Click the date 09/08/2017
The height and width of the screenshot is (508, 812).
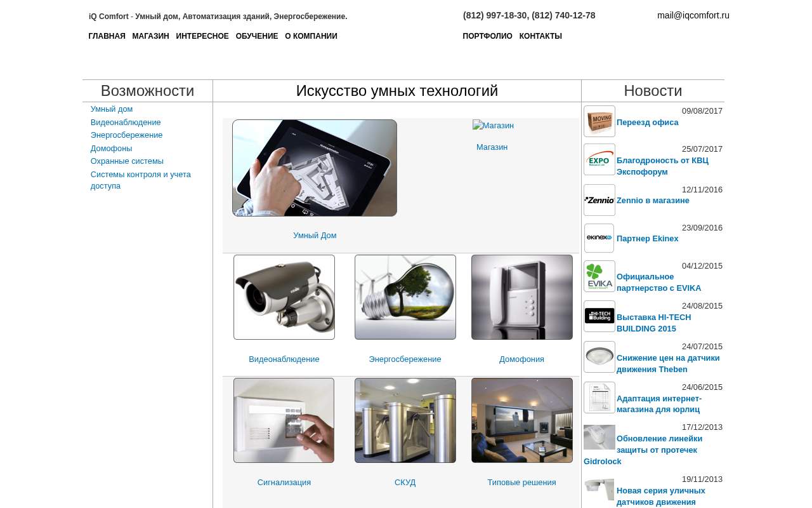(702, 111)
